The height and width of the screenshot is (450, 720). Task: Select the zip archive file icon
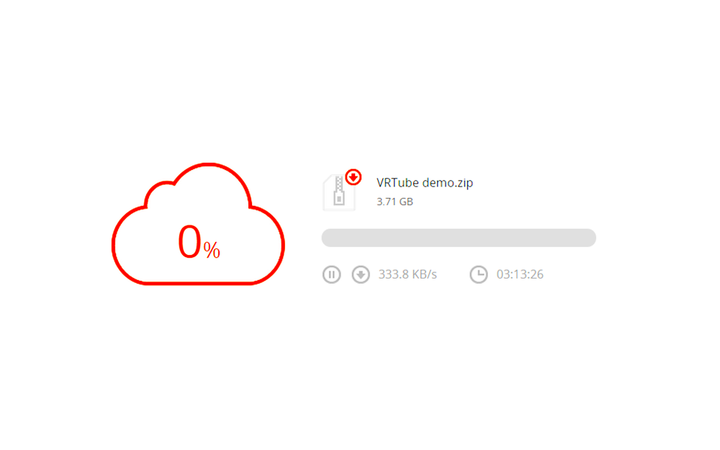[x=339, y=192]
